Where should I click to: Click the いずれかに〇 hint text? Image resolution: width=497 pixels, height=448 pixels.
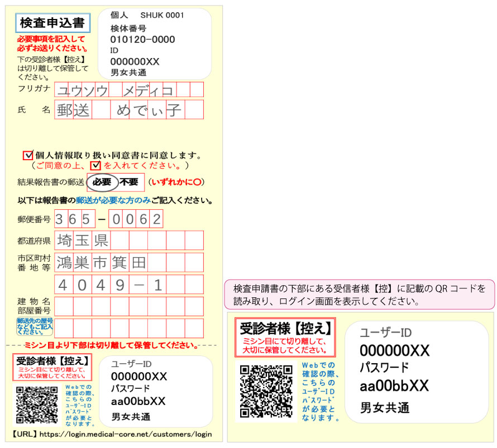click(176, 182)
